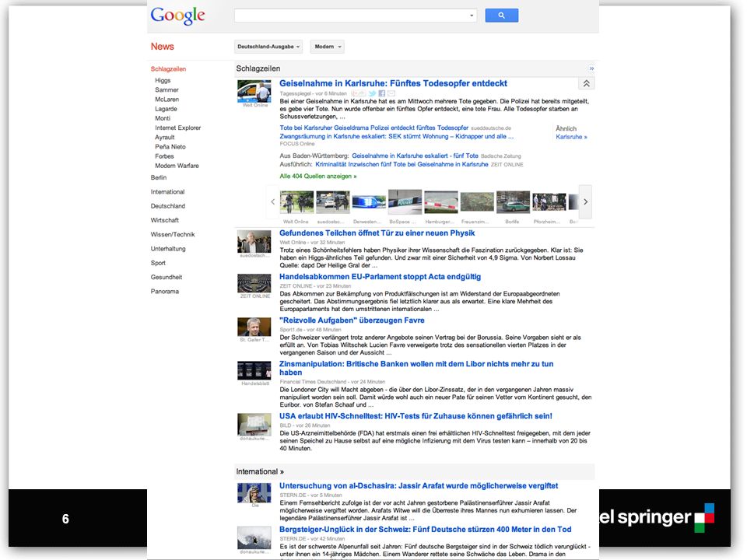Open the Borlife carousel photo

pyautogui.click(x=513, y=202)
